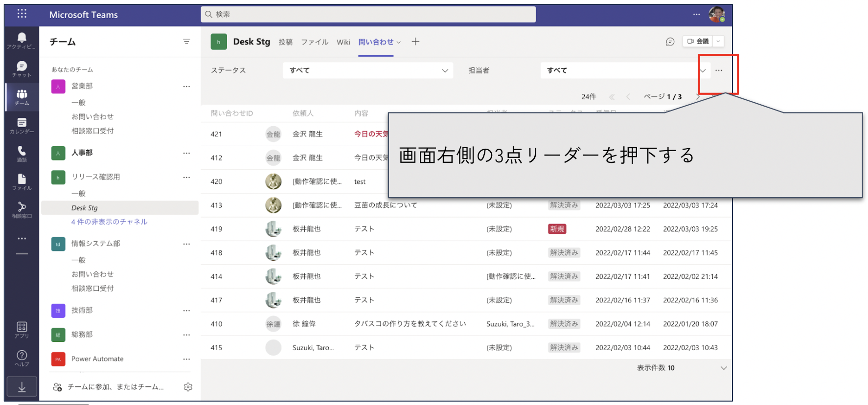Select the Desk Stg channel
The image size is (868, 405).
[120, 208]
